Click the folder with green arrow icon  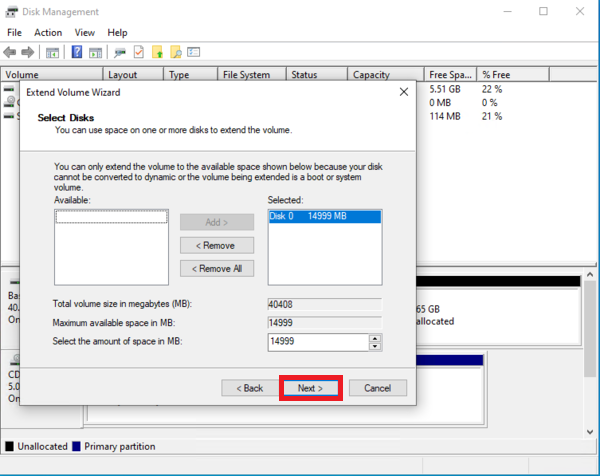click(157, 52)
